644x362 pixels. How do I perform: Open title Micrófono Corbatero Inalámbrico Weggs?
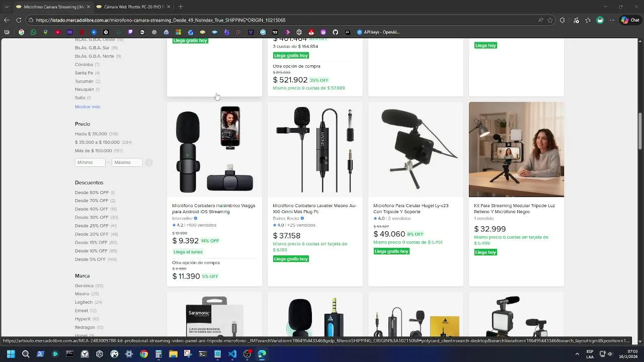(x=214, y=209)
